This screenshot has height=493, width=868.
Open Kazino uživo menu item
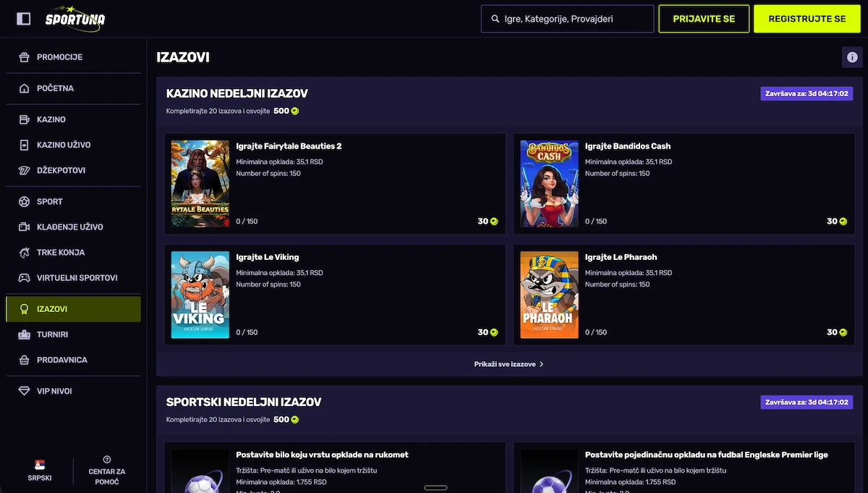click(x=73, y=145)
